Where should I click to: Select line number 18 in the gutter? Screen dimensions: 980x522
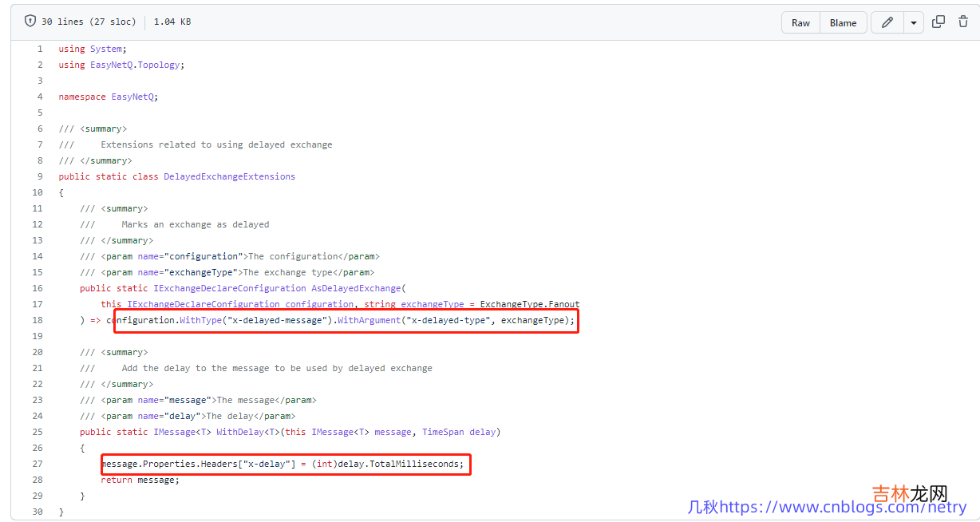point(38,320)
